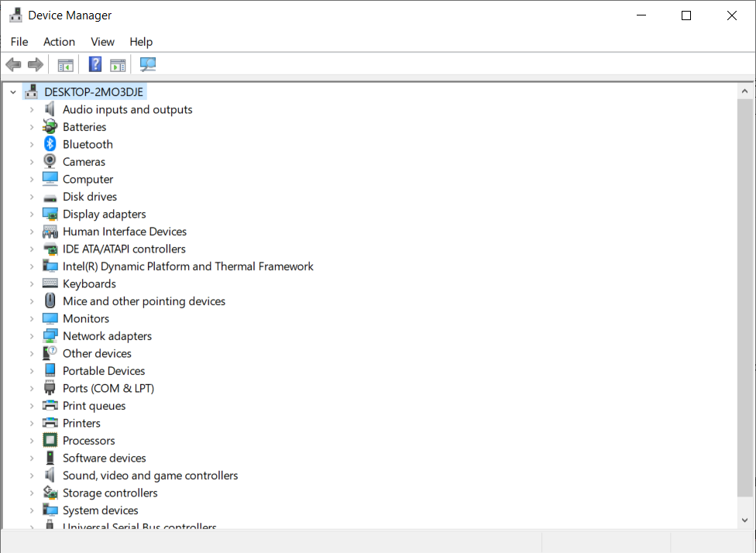This screenshot has height=553, width=756.
Task: Select the Print queues label
Action: (94, 406)
